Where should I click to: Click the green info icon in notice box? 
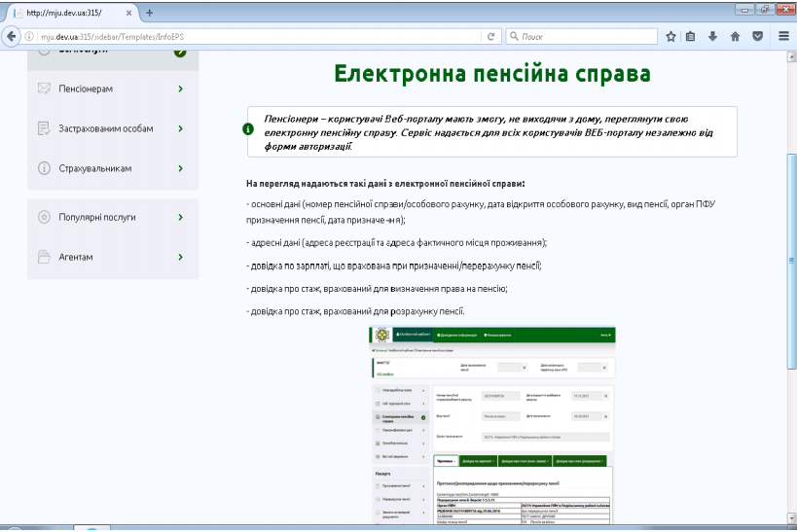click(x=248, y=129)
